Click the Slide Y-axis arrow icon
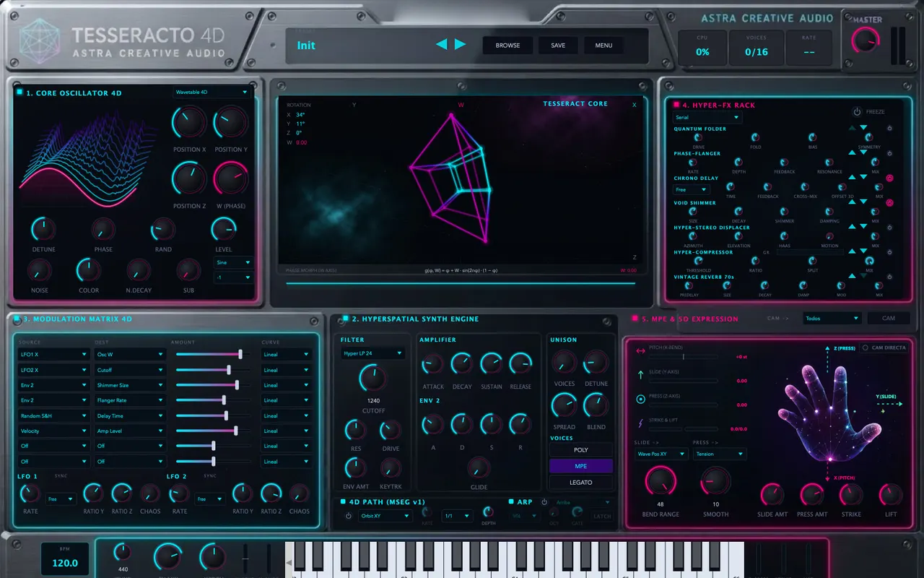Image resolution: width=924 pixels, height=578 pixels. (x=640, y=374)
